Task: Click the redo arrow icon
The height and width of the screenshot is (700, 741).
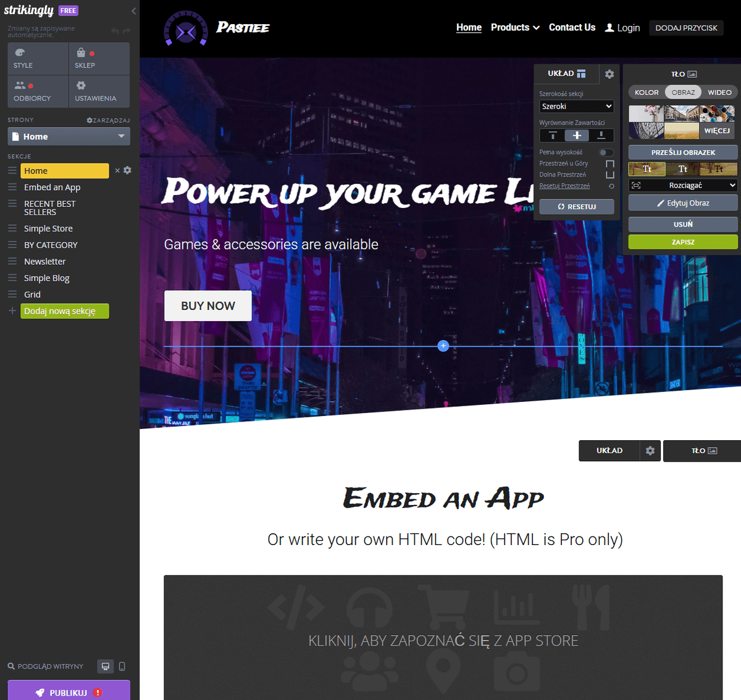Action: coord(127,31)
